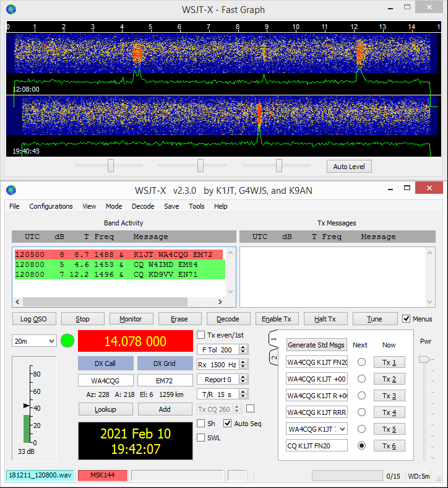Uncheck the Auto Seq checkbox
The width and height of the screenshot is (448, 488).
coord(228,424)
